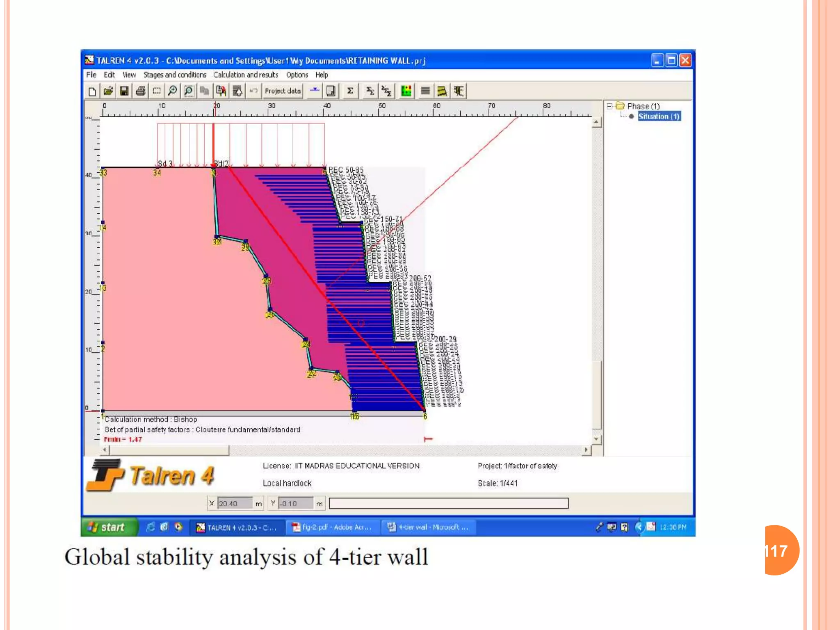840x630 pixels.
Task: Select Situation (1) in the tree
Action: coord(659,116)
